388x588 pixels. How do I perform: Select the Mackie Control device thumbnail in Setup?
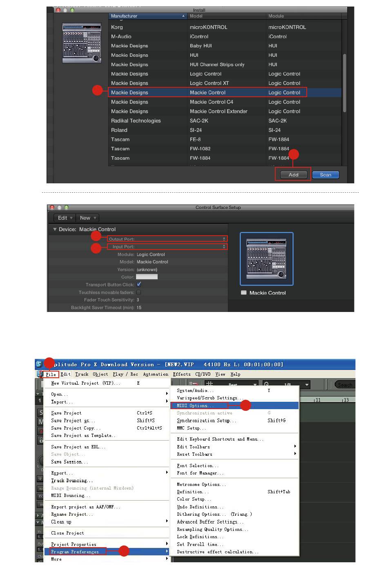(266, 259)
